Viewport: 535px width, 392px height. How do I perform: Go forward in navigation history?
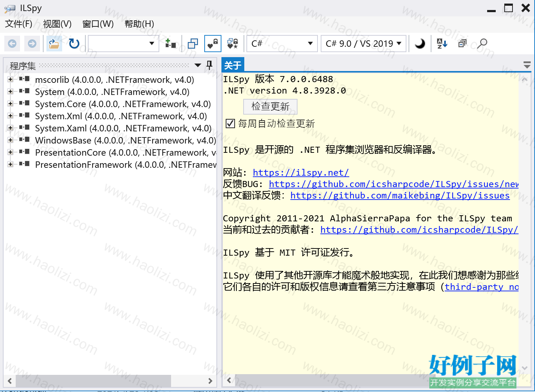coord(32,44)
